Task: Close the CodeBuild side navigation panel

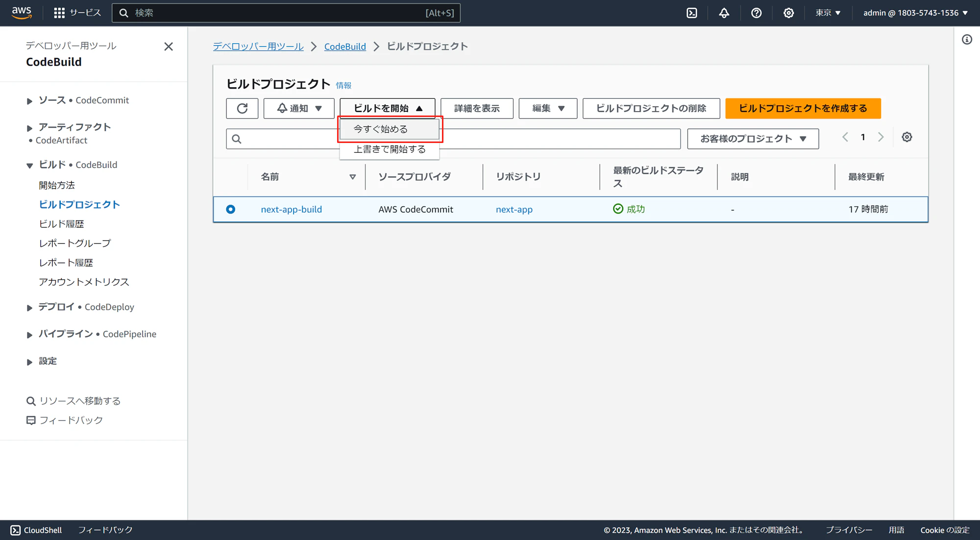Action: point(169,47)
